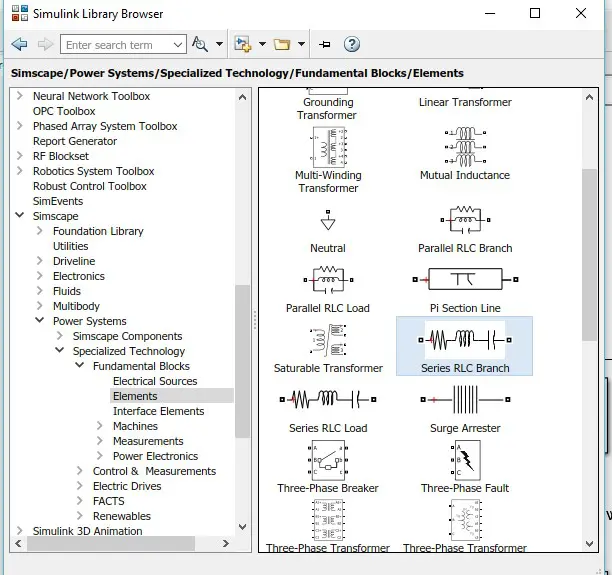This screenshot has width=612, height=575.
Task: Pin the library browser with pin icon
Action: pos(324,45)
